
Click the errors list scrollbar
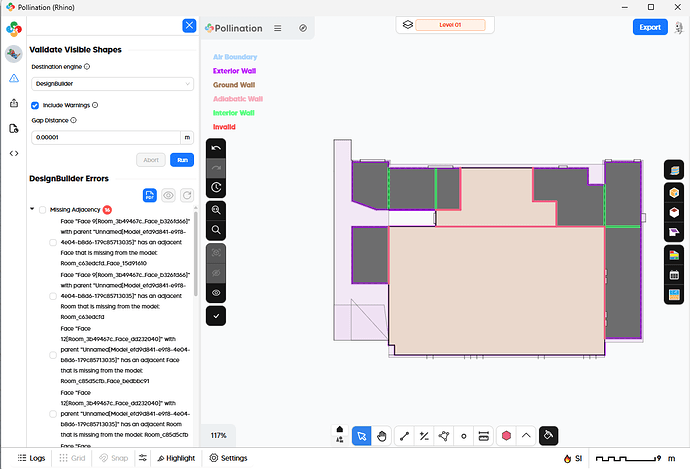click(195, 254)
